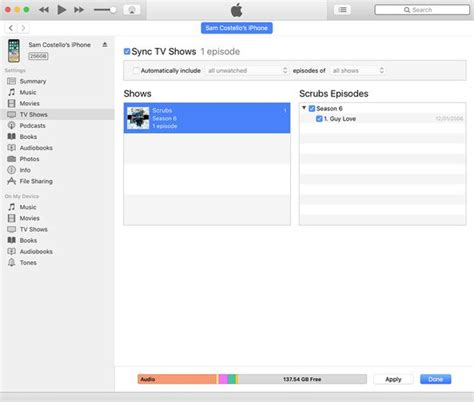This screenshot has width=474, height=402.
Task: Click the Audio segment of storage bar
Action: point(177,379)
